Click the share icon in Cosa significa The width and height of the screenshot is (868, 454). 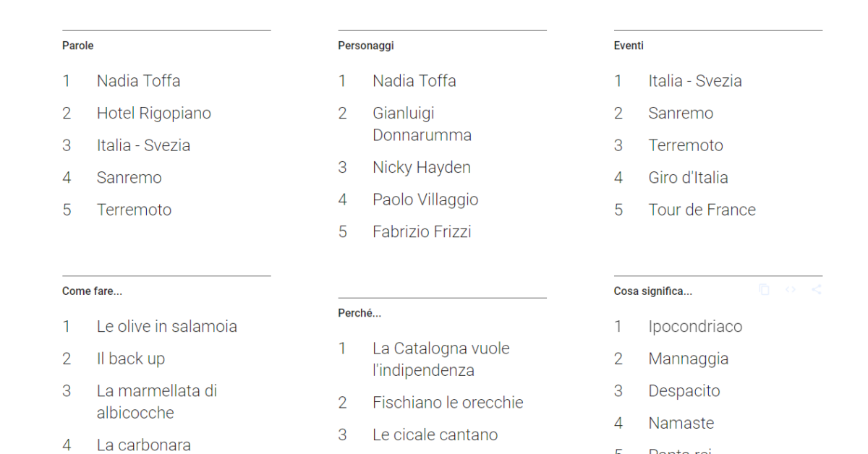[816, 290]
